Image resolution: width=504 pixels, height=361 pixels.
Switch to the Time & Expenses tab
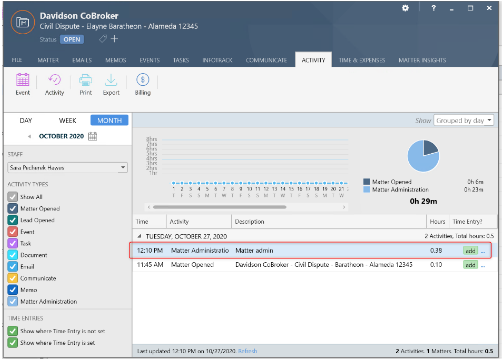(x=362, y=60)
